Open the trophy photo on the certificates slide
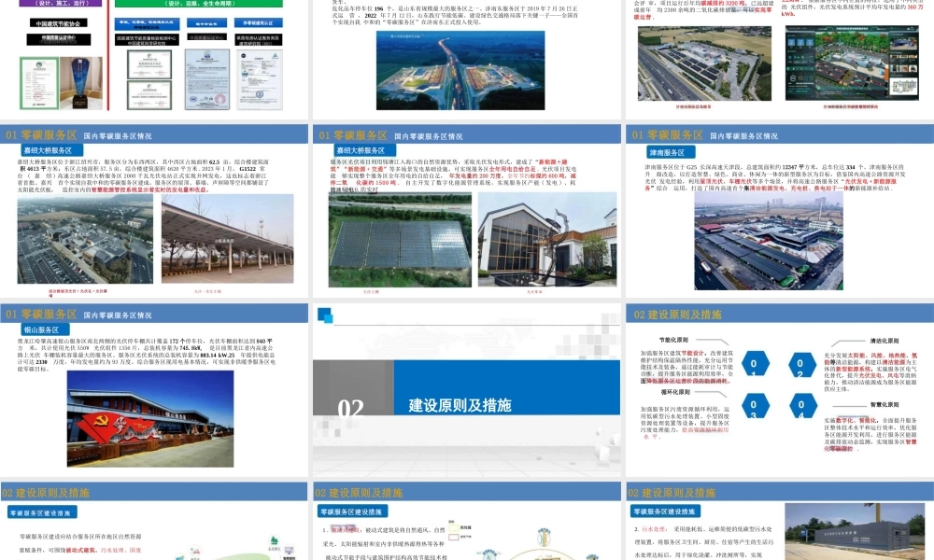Image resolution: width=934 pixels, height=560 pixels. [x=78, y=82]
